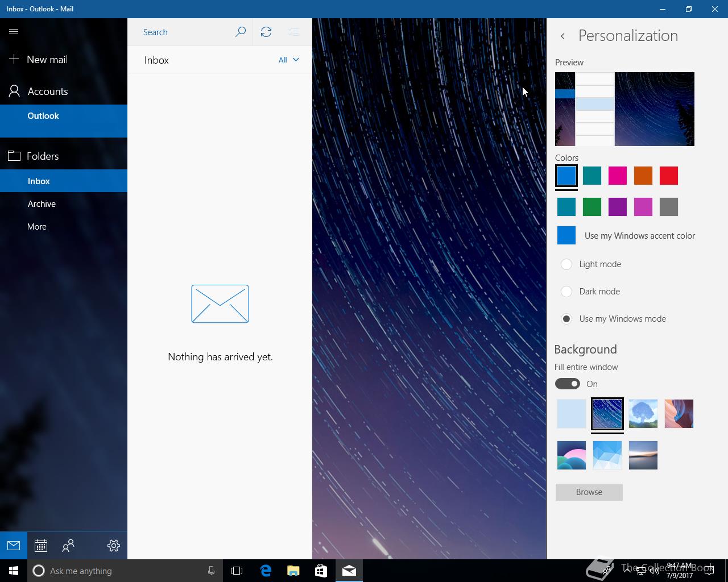
Task: Switch to Calendar app icon
Action: click(41, 546)
